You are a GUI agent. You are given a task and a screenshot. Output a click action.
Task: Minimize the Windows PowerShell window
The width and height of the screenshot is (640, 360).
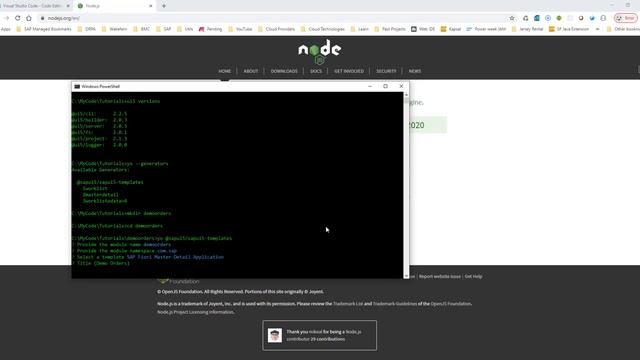pos(370,87)
